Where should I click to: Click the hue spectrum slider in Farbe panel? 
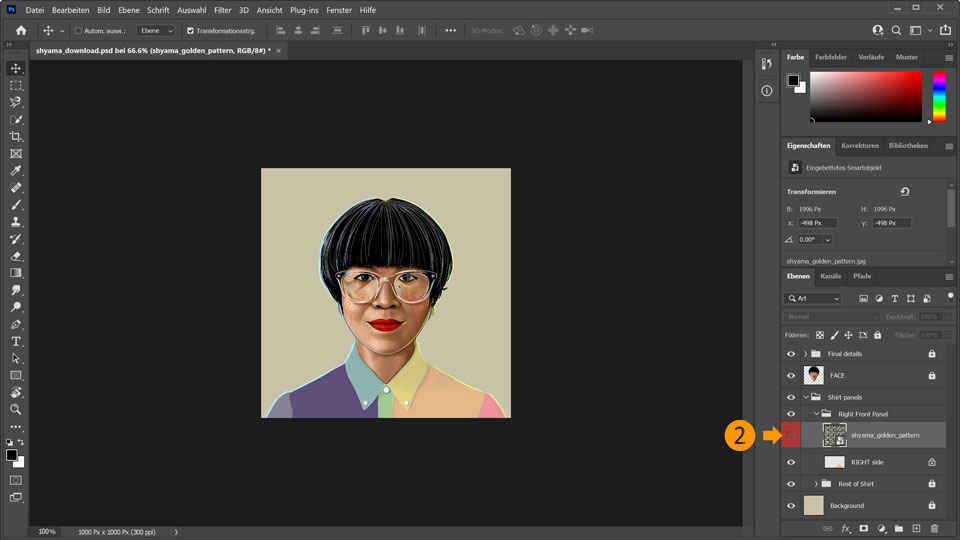939,97
